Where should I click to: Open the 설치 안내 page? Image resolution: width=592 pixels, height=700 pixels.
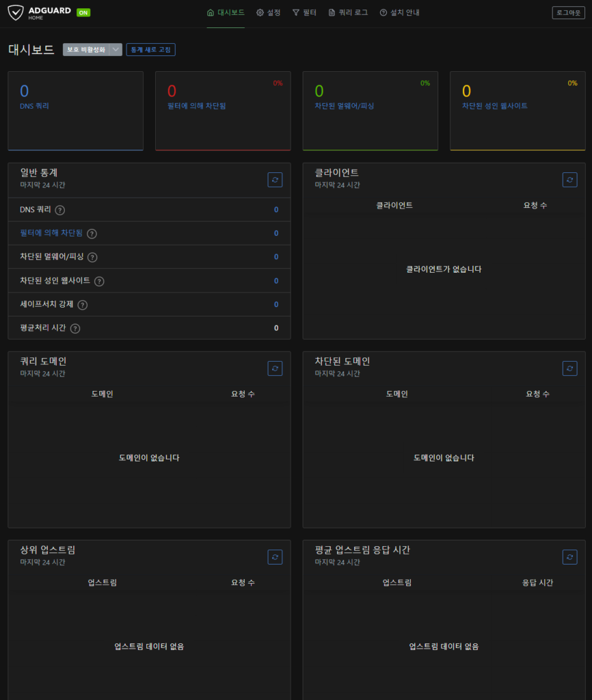coord(400,12)
